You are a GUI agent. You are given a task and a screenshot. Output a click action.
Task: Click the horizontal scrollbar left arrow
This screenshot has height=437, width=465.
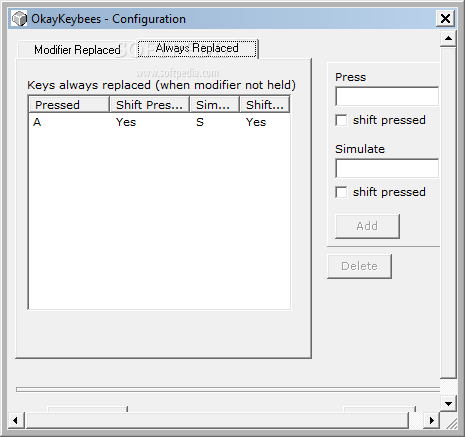tap(15, 420)
